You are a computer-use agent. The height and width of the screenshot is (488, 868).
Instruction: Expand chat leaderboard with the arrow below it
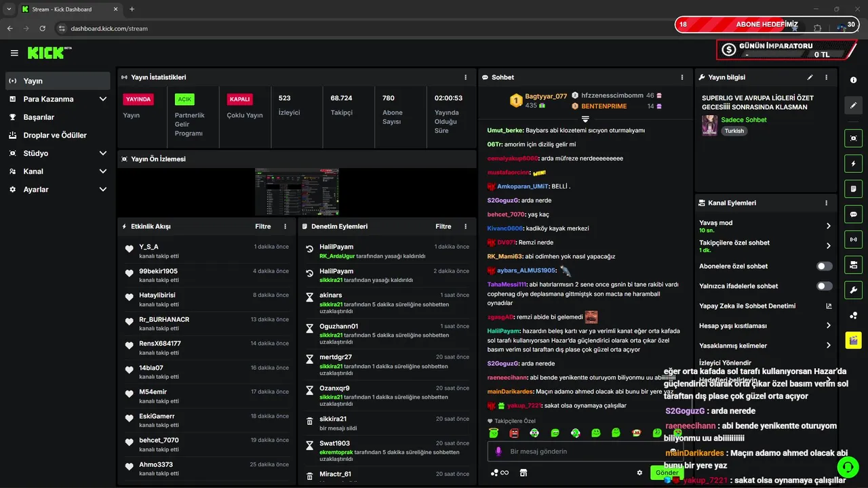(x=585, y=119)
